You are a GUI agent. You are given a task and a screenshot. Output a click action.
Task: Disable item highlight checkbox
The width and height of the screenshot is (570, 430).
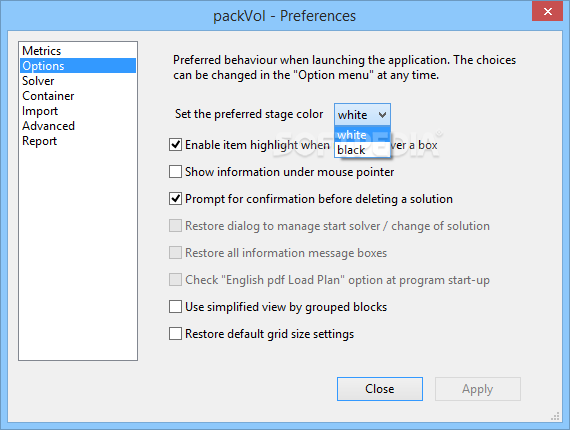pos(175,145)
